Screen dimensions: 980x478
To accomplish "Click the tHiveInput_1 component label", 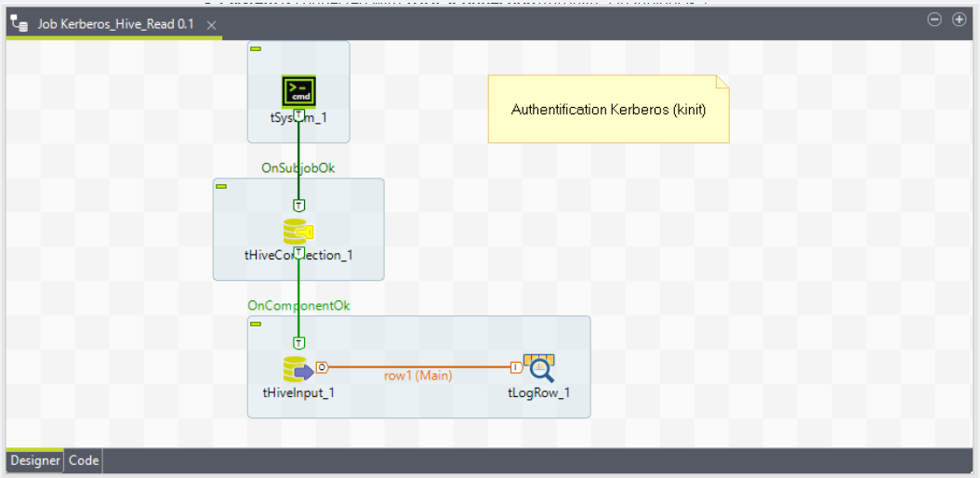I will (x=298, y=393).
